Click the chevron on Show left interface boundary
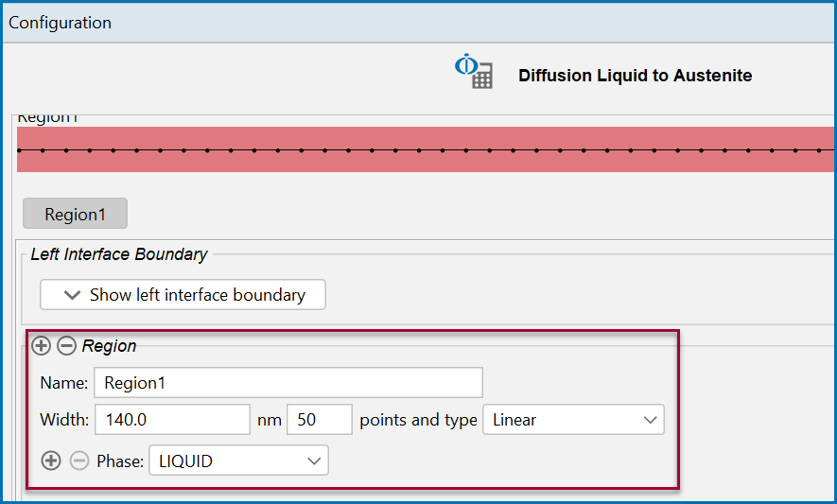 pyautogui.click(x=72, y=295)
